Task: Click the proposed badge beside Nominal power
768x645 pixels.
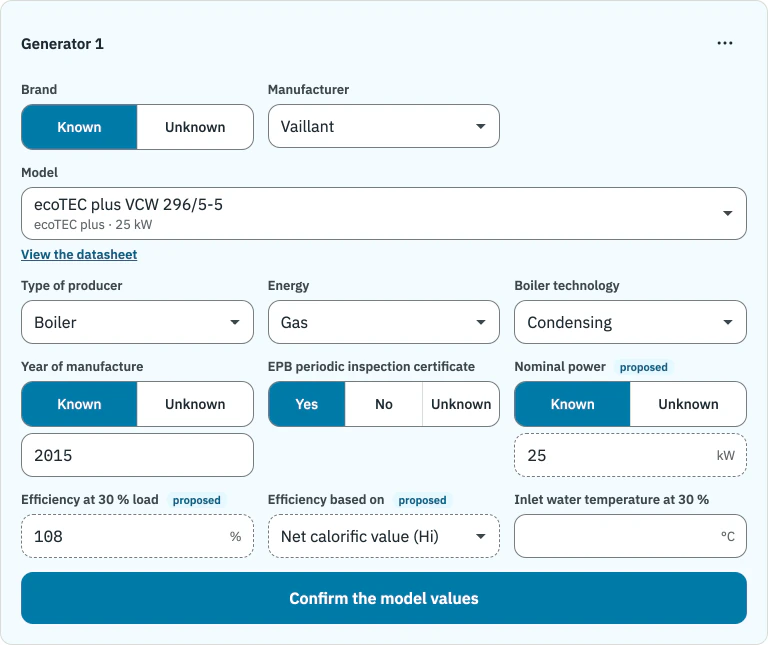Action: [644, 367]
